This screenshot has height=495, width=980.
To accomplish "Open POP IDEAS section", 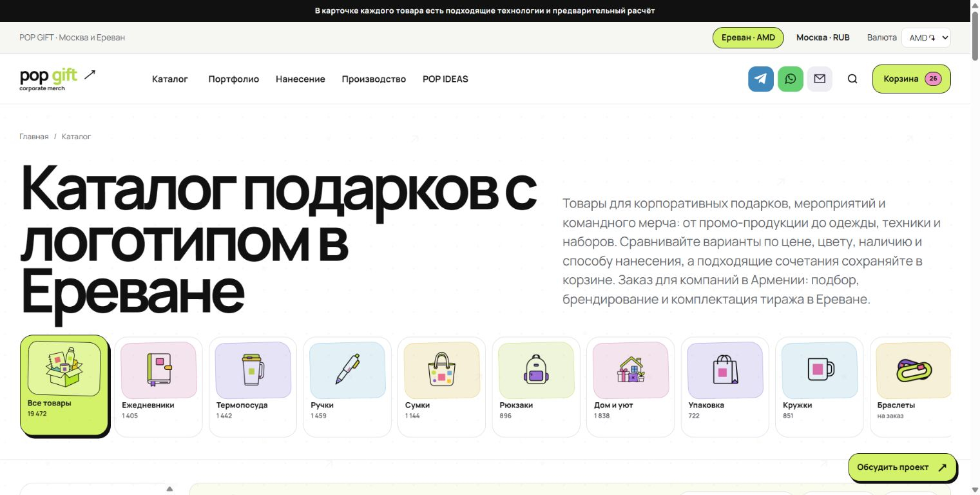I will pos(445,79).
